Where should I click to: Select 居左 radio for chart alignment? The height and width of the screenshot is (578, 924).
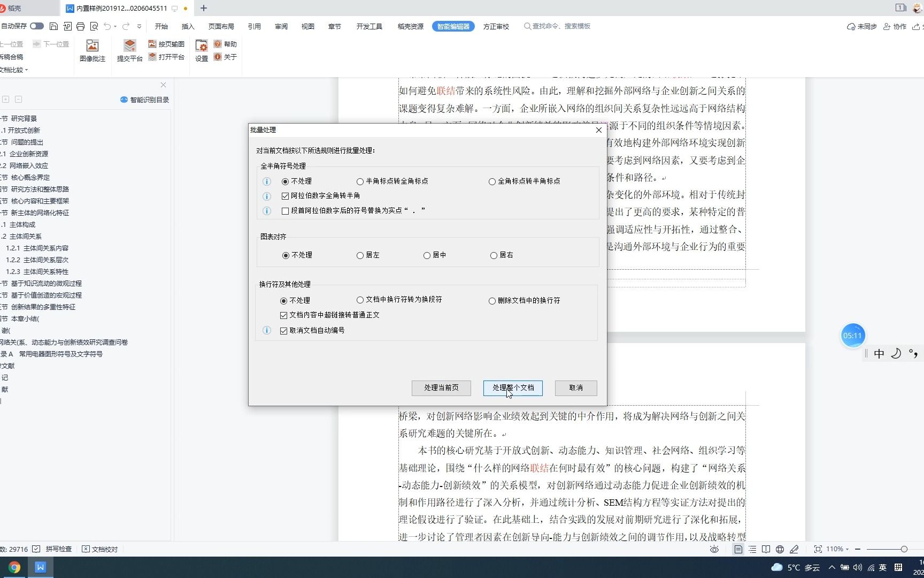360,255
